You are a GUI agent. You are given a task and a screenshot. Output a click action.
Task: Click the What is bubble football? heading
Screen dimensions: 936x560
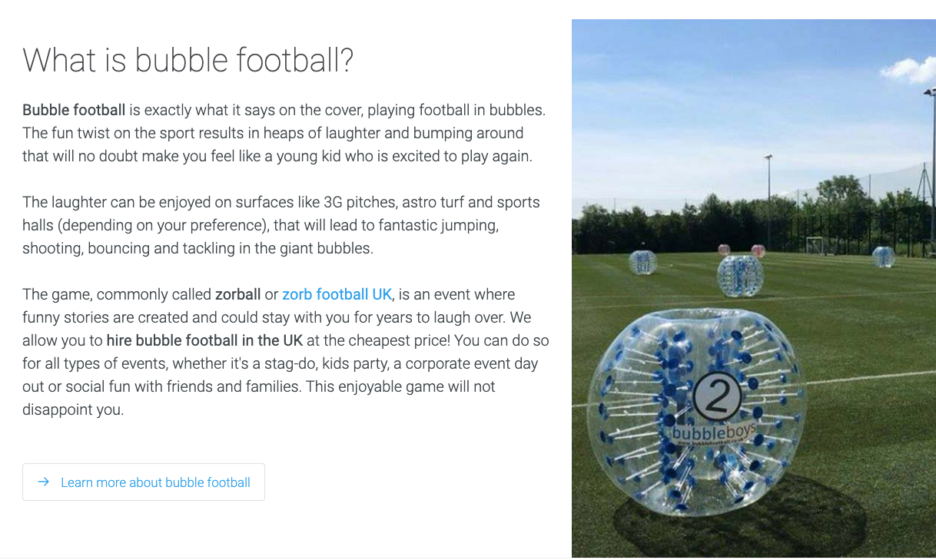[188, 60]
